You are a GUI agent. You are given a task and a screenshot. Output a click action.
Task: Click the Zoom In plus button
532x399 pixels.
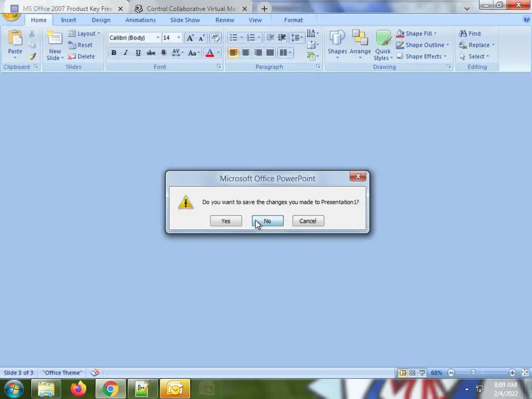pos(512,373)
